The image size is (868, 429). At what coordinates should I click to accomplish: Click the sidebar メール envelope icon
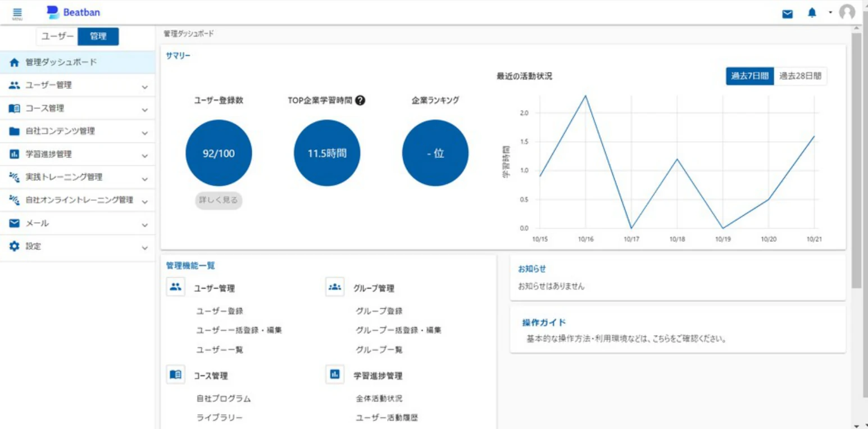15,223
